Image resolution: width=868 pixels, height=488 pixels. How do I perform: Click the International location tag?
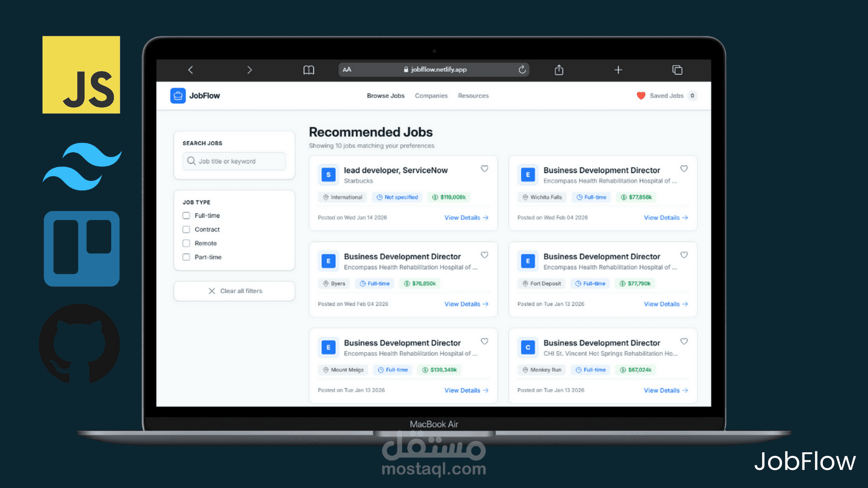(x=343, y=197)
